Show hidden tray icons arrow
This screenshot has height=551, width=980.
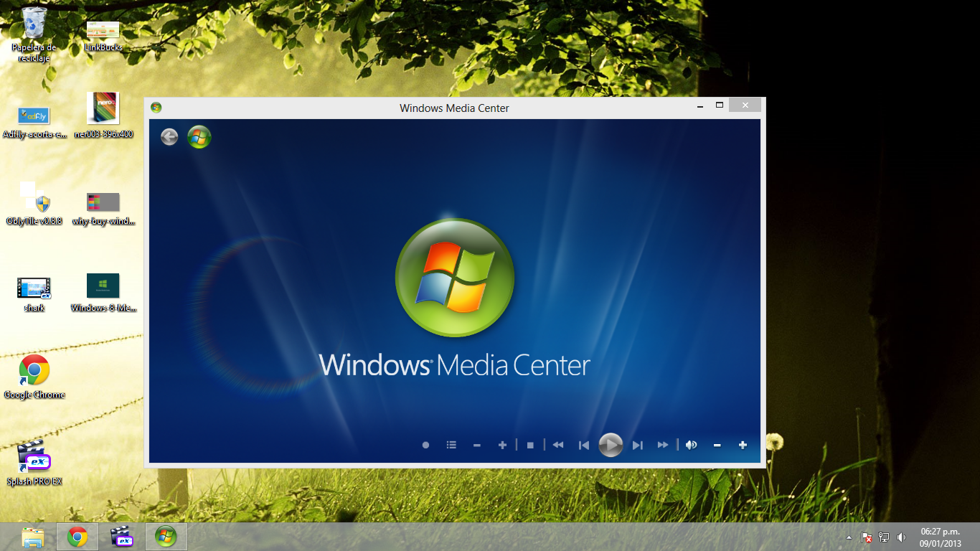[x=849, y=537]
